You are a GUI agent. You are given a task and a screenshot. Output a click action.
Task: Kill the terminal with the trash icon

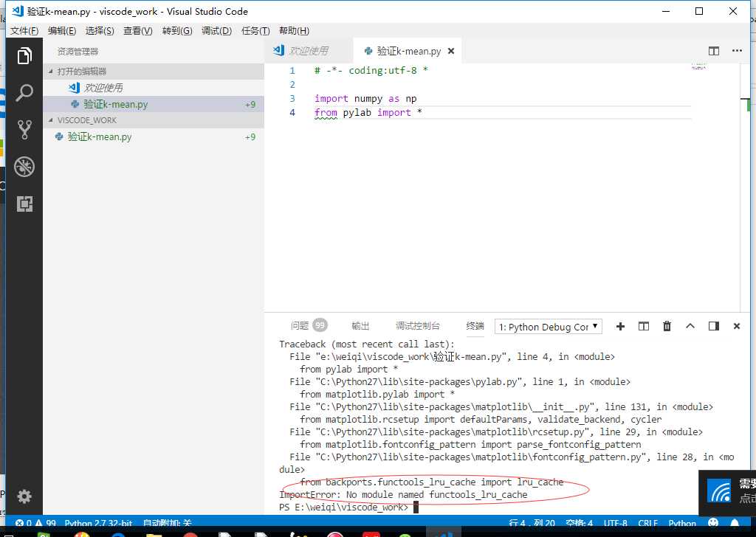[x=667, y=327]
